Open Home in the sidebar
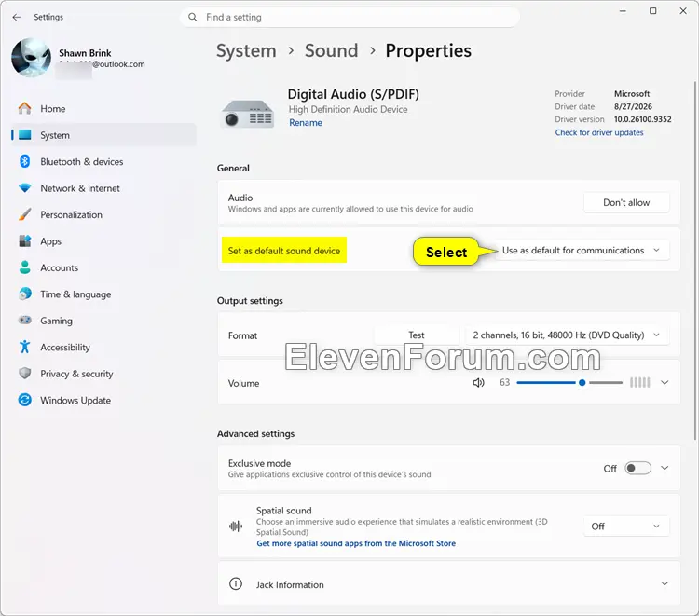This screenshot has height=616, width=699. click(x=103, y=108)
